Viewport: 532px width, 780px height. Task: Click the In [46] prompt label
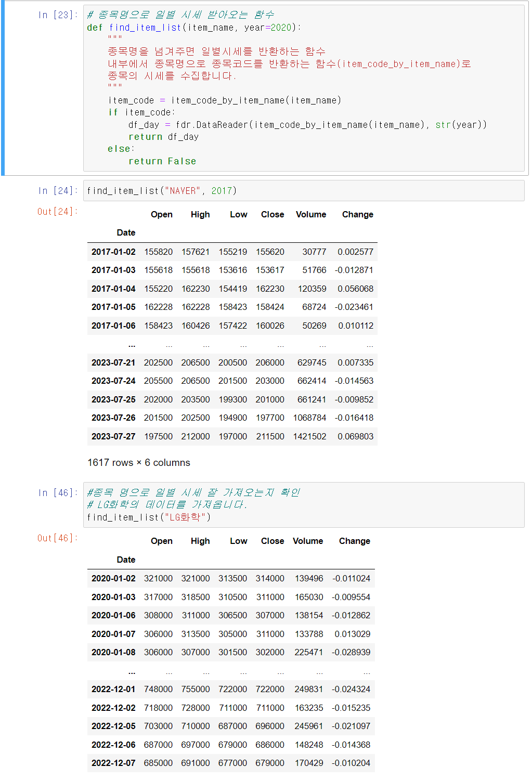coord(58,493)
